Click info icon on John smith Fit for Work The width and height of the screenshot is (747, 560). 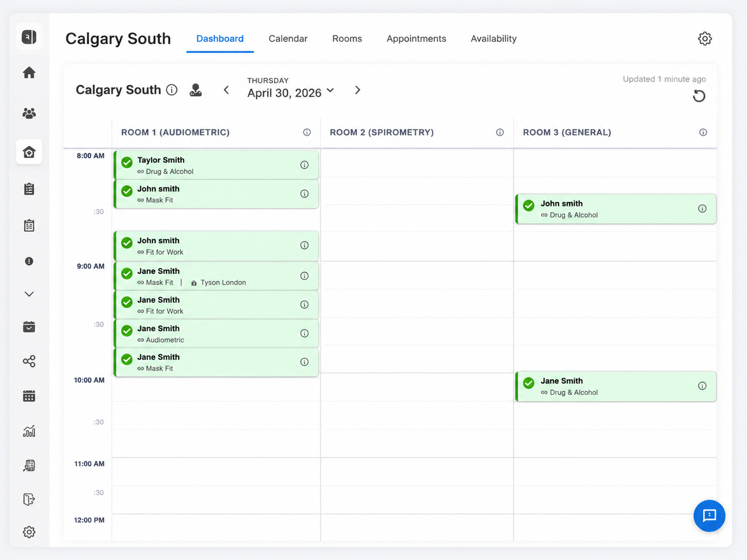pos(304,245)
